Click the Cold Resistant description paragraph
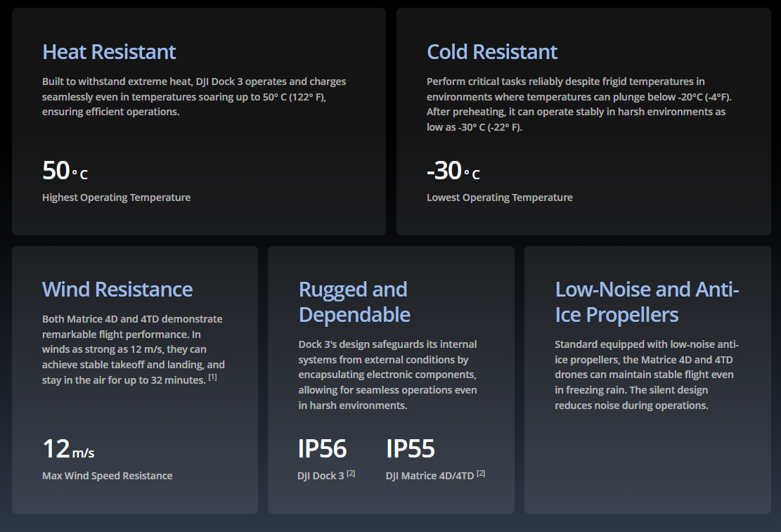781x532 pixels. [579, 104]
